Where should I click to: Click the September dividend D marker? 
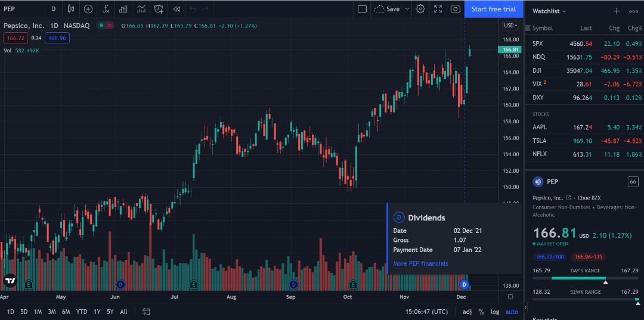point(293,284)
